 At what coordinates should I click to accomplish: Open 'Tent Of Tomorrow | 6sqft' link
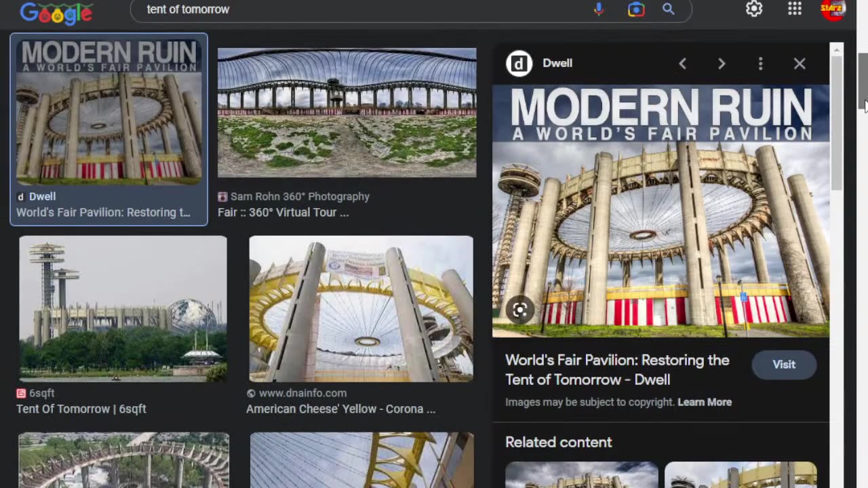pyautogui.click(x=81, y=409)
